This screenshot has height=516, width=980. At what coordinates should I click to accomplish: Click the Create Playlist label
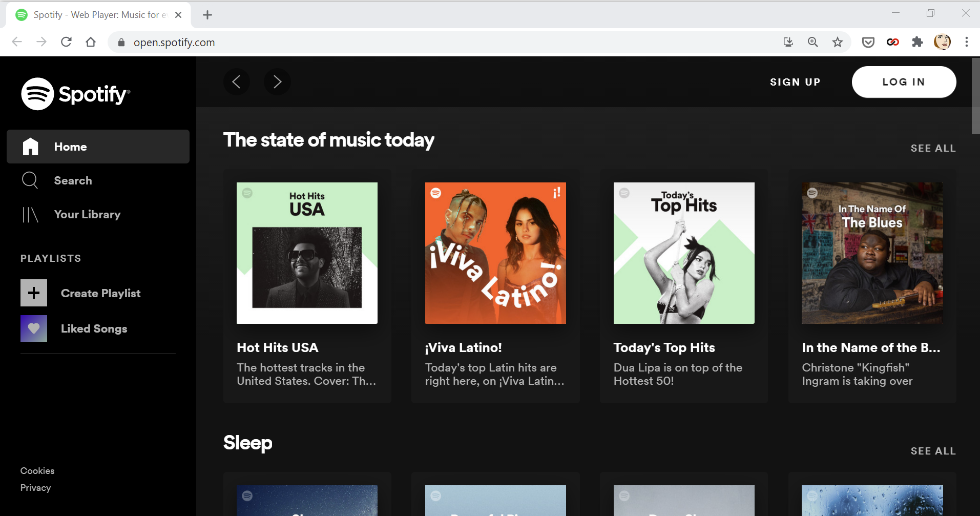pos(100,293)
